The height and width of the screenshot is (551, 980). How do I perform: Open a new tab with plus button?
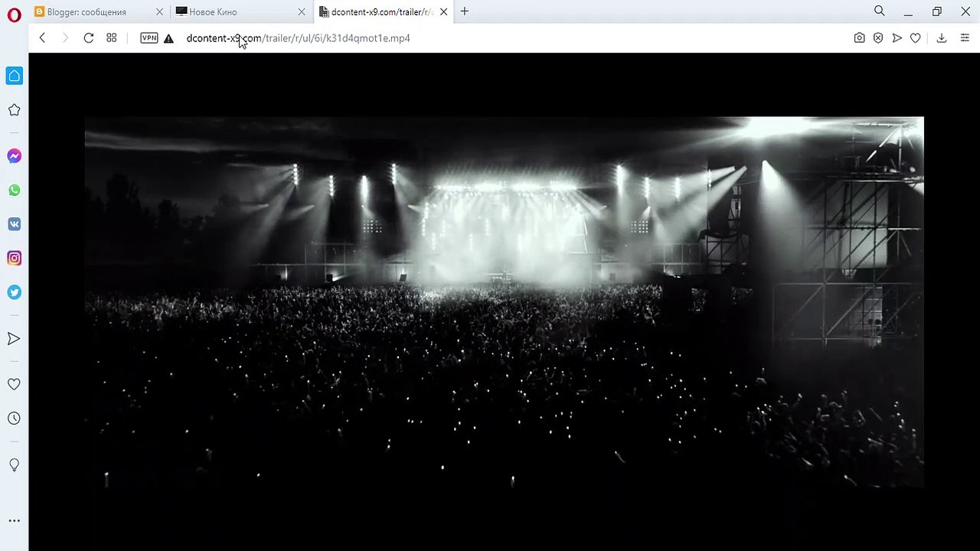click(464, 11)
